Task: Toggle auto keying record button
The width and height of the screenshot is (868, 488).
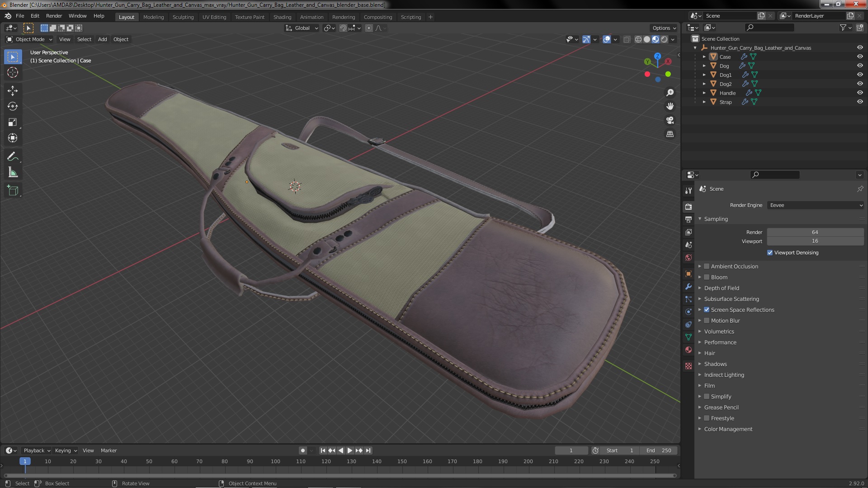Action: pyautogui.click(x=302, y=450)
